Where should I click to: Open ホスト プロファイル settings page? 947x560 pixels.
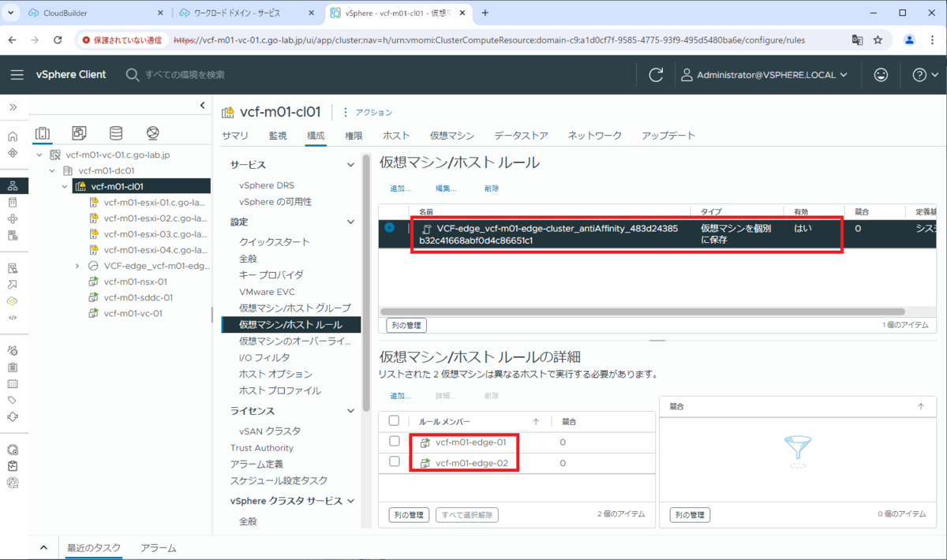click(x=280, y=390)
